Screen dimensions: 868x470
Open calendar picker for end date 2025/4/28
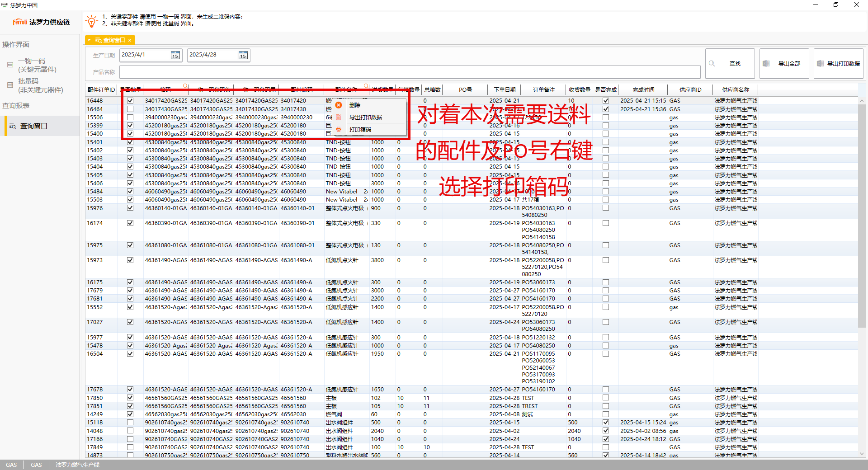tap(243, 55)
